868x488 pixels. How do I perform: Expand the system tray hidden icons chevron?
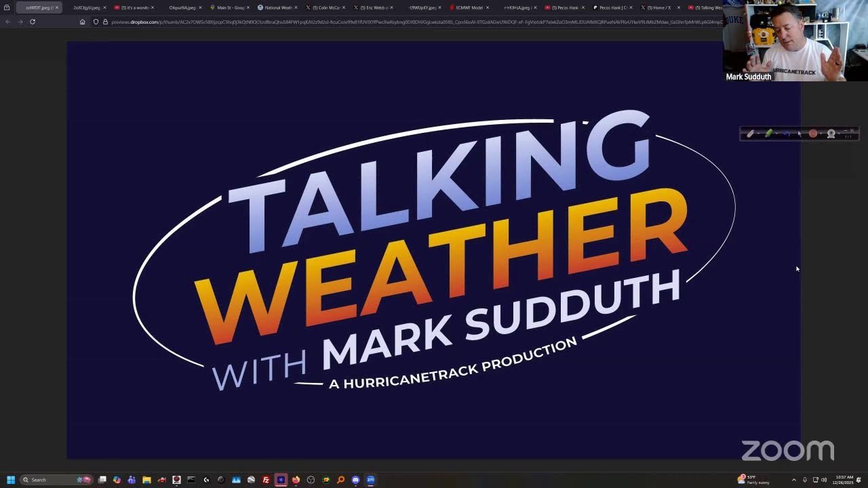(x=793, y=480)
